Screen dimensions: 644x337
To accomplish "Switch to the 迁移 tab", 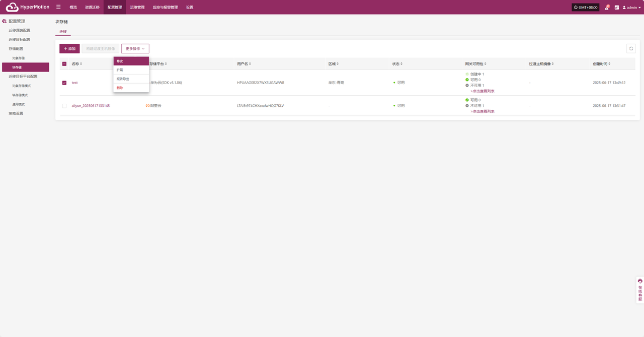I will coord(63,31).
